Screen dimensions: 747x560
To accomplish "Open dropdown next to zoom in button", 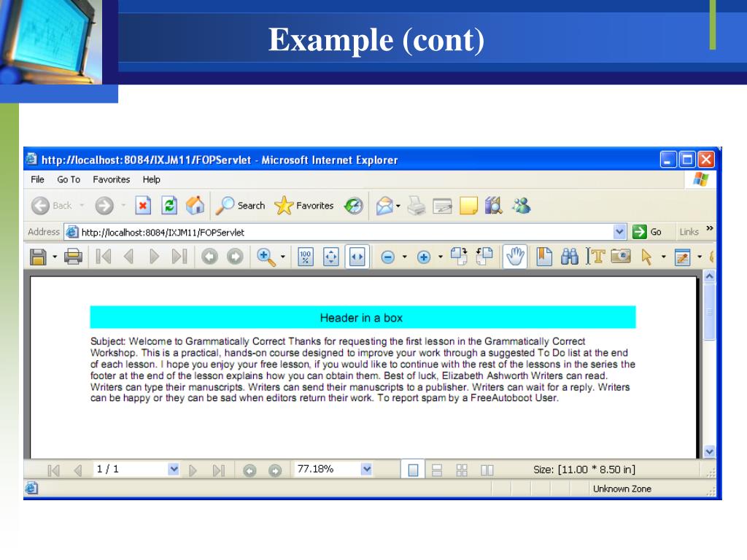I will (x=440, y=257).
